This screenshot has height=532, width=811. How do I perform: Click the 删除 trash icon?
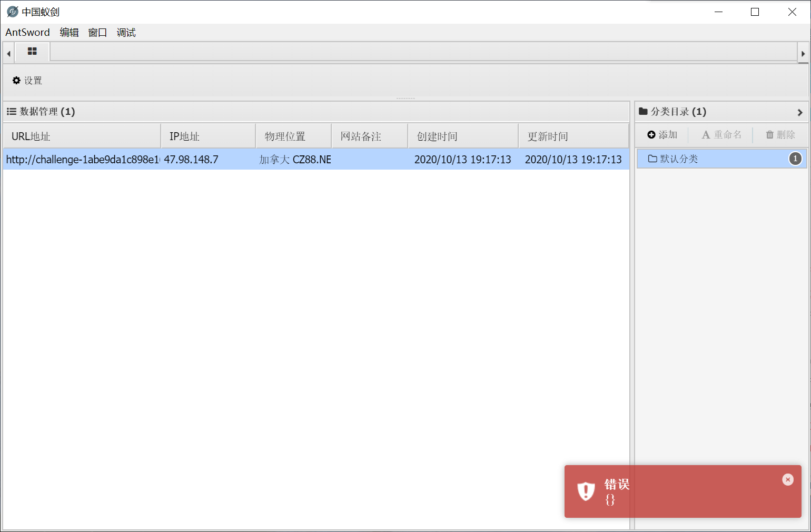[x=769, y=134]
